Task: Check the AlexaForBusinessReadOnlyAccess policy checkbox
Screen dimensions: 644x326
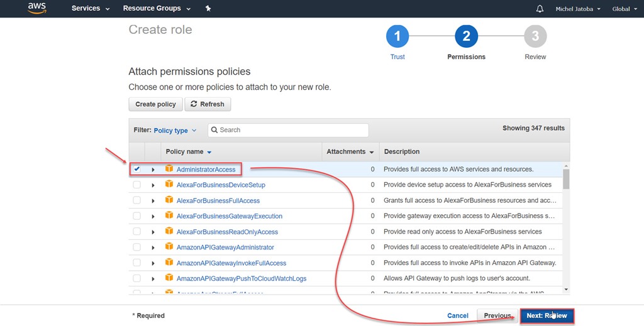Action: click(136, 231)
